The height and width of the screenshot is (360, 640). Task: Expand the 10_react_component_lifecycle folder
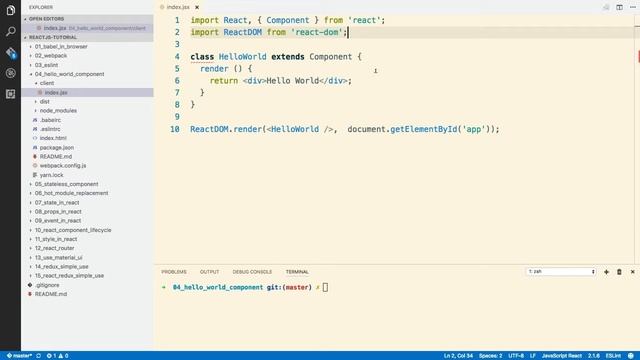click(x=73, y=230)
